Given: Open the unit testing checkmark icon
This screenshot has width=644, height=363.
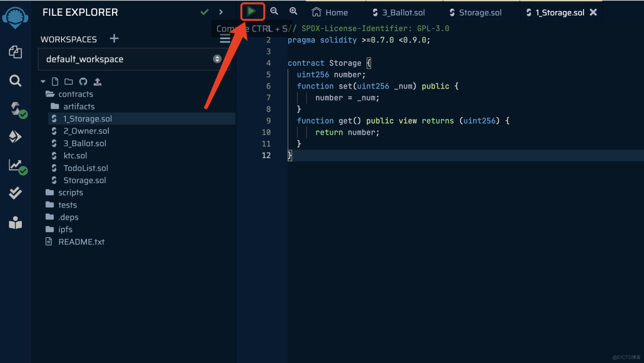Looking at the screenshot, I should tap(15, 193).
